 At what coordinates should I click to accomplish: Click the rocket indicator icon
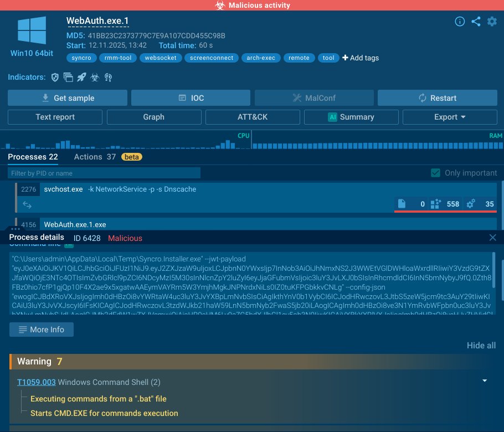pyautogui.click(x=81, y=77)
